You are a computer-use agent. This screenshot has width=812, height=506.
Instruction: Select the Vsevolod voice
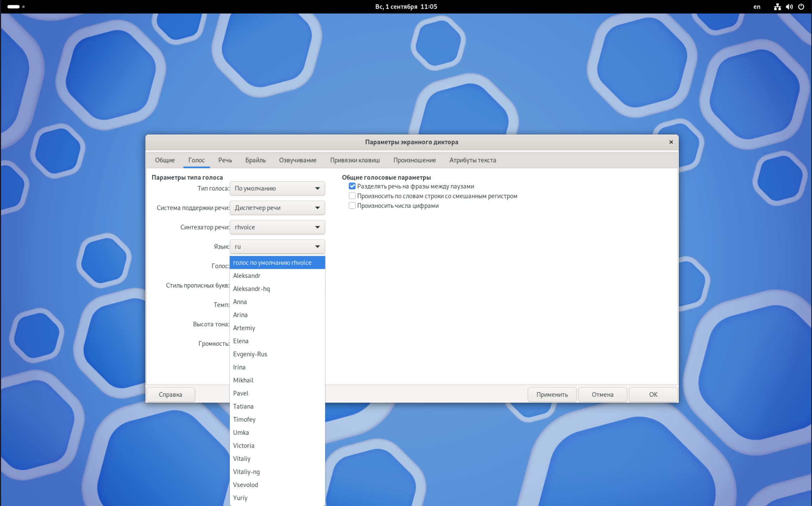277,485
